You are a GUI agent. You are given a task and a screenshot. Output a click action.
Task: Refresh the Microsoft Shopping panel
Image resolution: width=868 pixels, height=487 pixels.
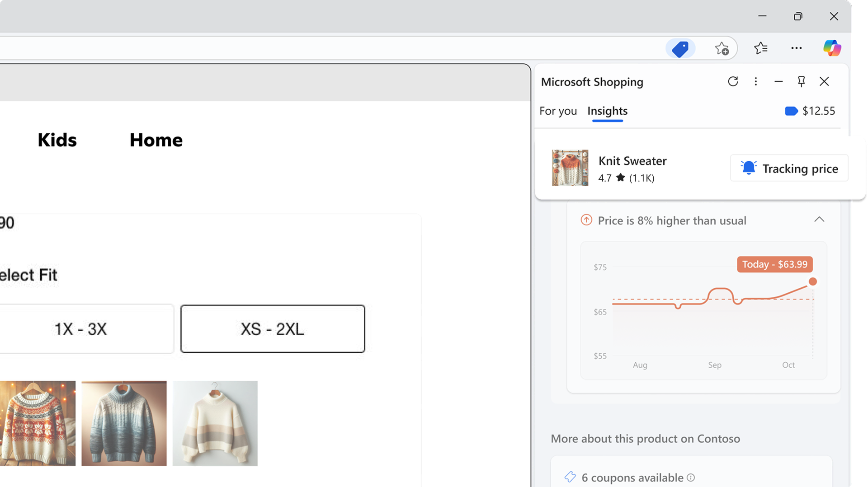(x=733, y=81)
